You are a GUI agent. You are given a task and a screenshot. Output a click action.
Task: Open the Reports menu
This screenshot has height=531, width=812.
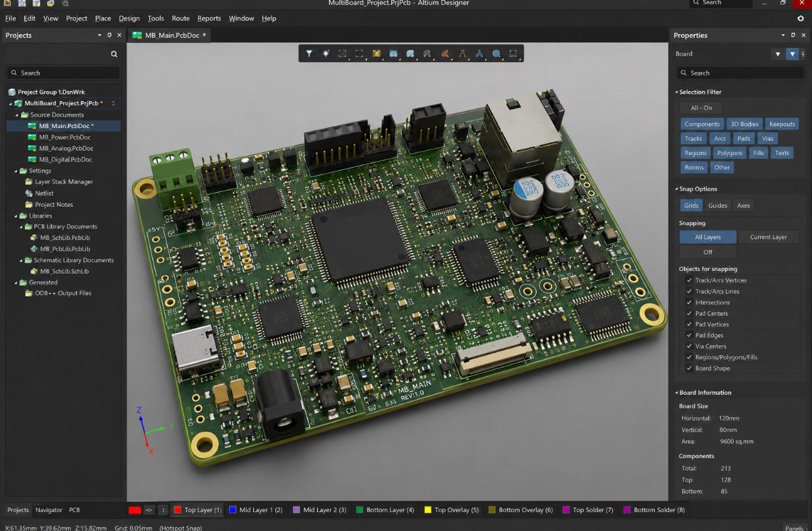coord(209,18)
